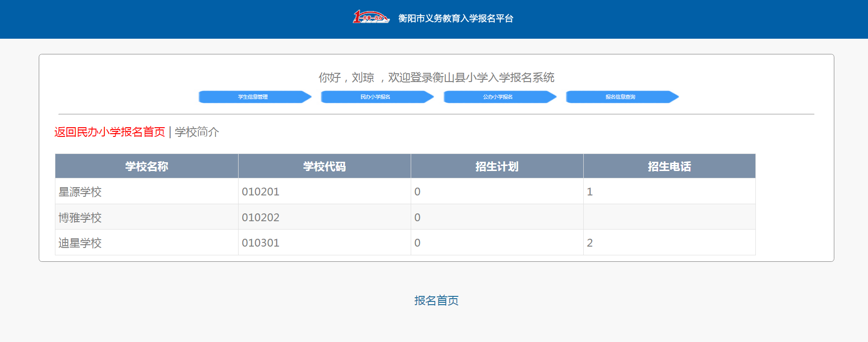The height and width of the screenshot is (342, 868).
Task: Click the 学校代码 column header
Action: pyautogui.click(x=324, y=166)
